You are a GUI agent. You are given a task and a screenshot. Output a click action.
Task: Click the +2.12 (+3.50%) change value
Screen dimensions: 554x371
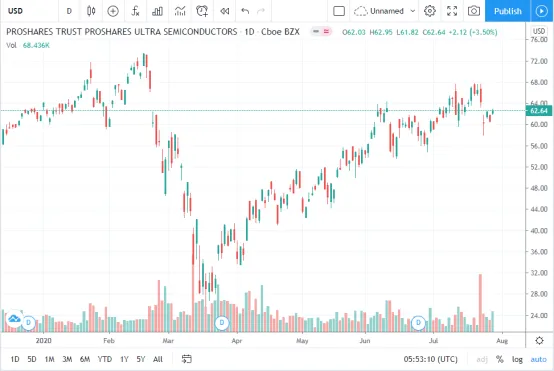click(473, 32)
